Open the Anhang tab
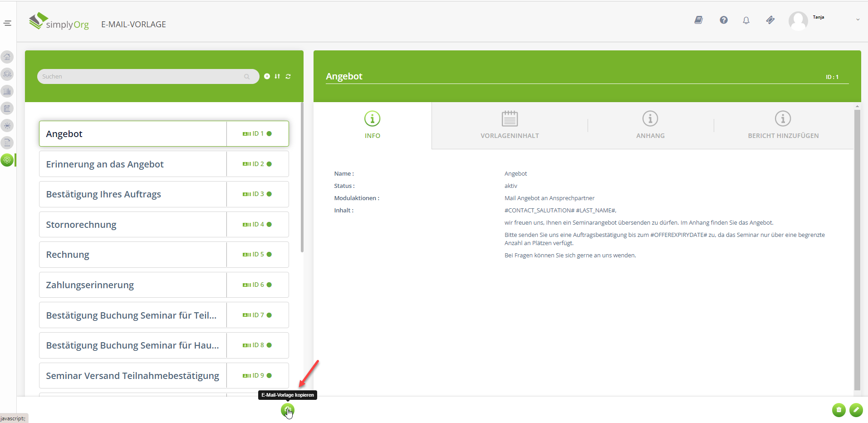The height and width of the screenshot is (423, 868). click(650, 125)
